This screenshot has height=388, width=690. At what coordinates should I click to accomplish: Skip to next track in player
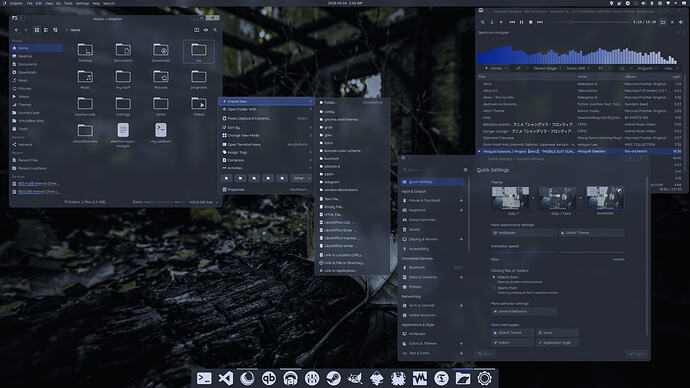coord(540,22)
